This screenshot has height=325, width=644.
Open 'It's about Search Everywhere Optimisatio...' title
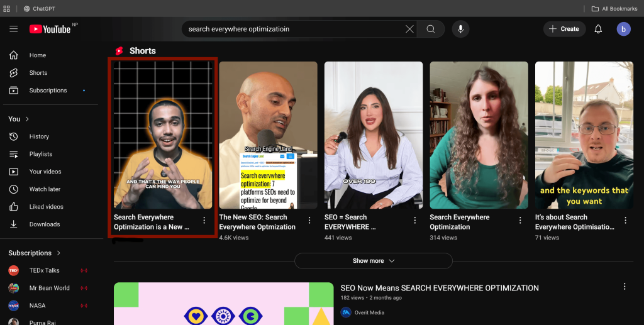pos(575,222)
